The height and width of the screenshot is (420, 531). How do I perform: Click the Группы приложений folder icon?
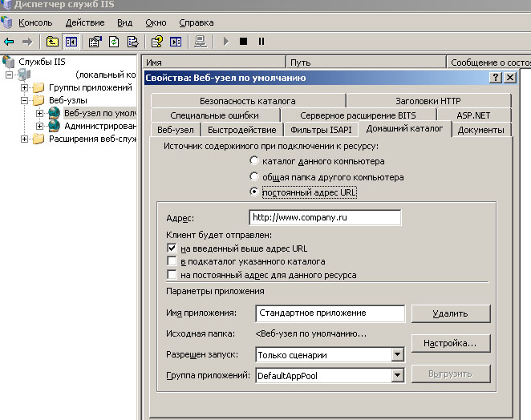39,87
